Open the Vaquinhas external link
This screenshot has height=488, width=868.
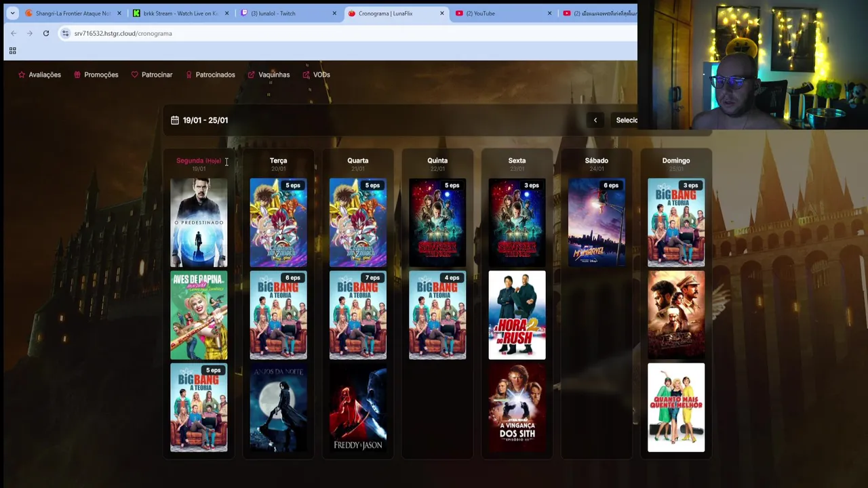269,75
